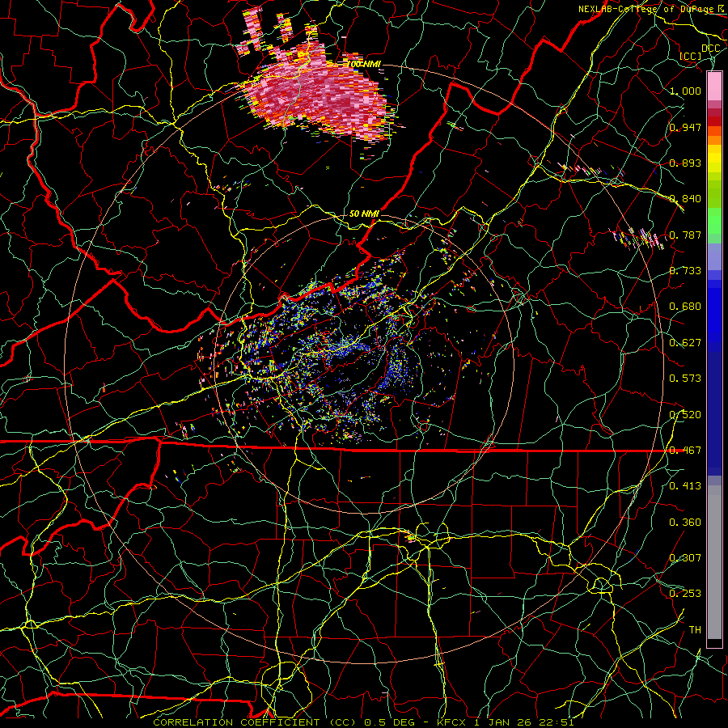Click the [CC] units label
Viewport: 728px width, 728px height.
click(691, 56)
